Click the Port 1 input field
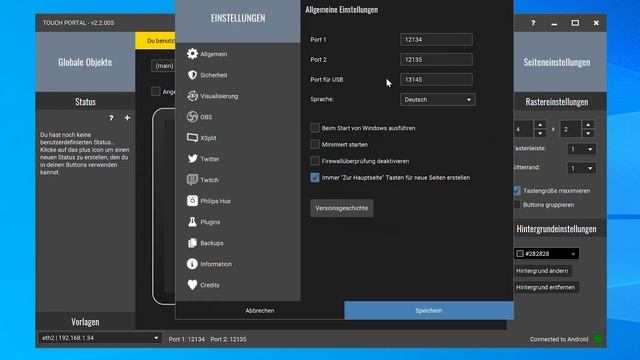 436,40
